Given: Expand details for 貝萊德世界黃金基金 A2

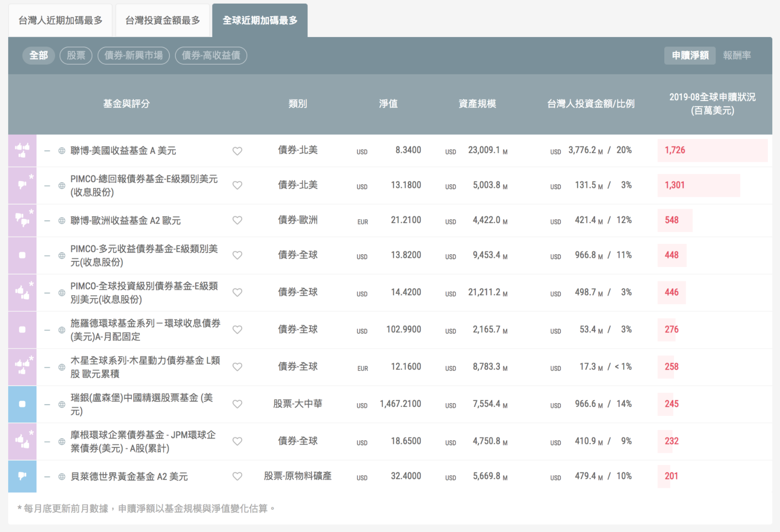Looking at the screenshot, I should tap(47, 476).
